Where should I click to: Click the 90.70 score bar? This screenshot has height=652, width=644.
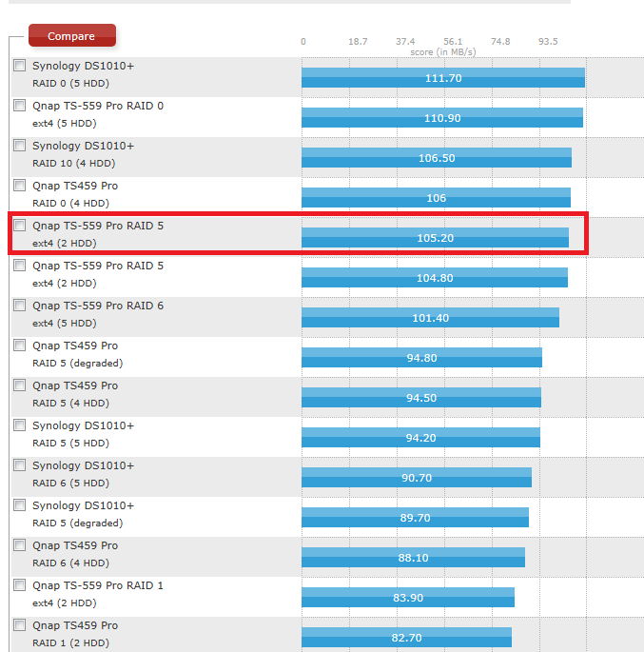coord(417,478)
